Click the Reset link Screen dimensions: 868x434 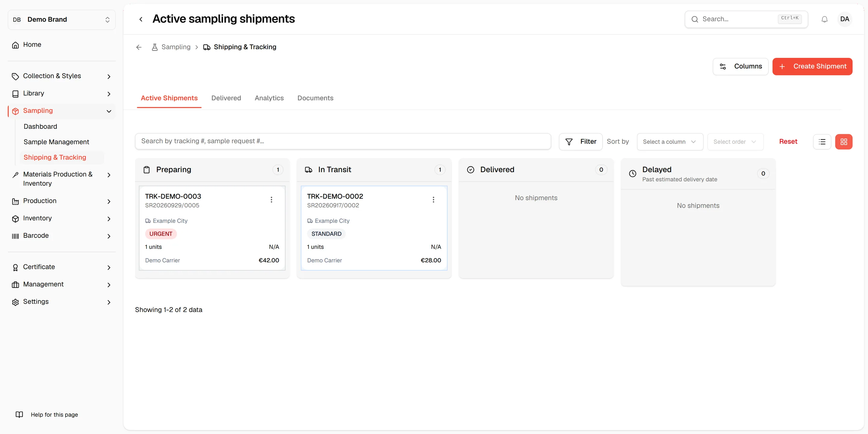click(788, 142)
